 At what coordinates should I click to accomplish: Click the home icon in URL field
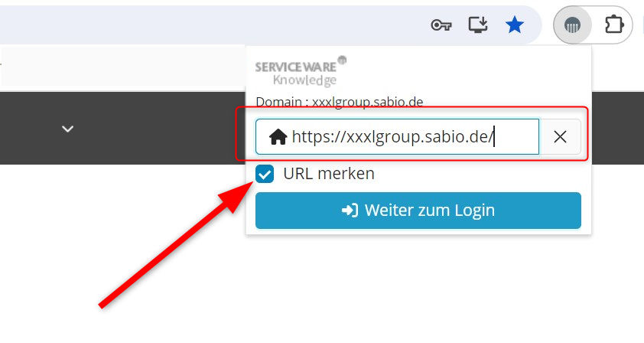tap(278, 137)
